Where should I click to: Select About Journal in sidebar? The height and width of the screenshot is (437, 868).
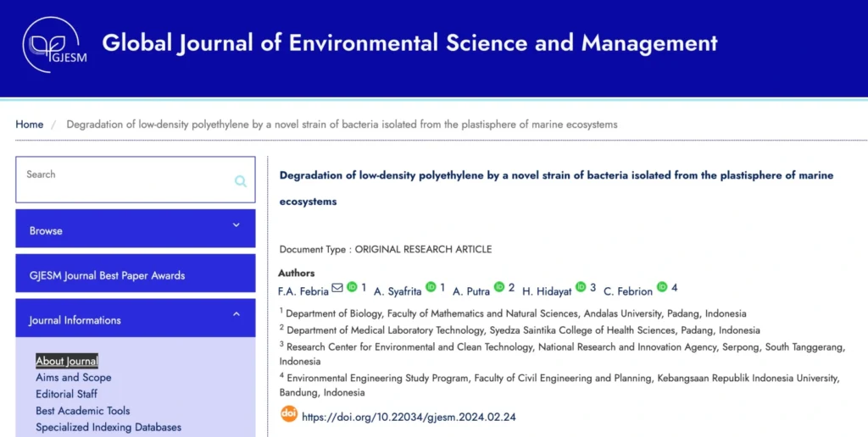click(67, 361)
